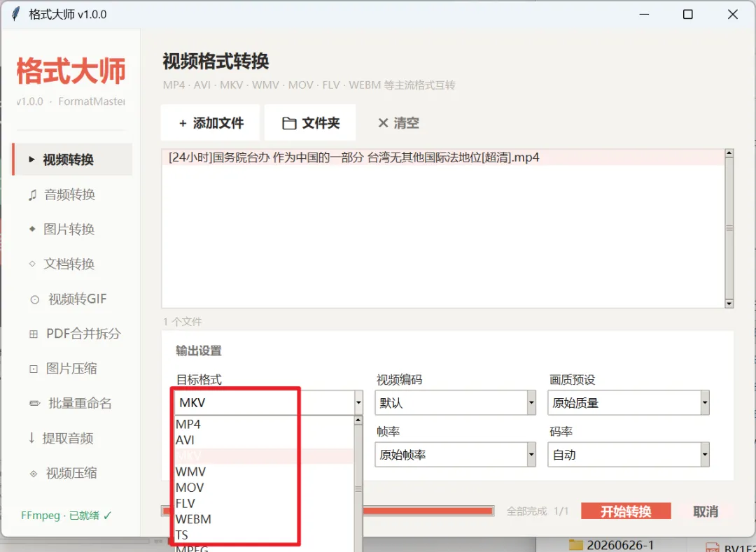Choose highlighted MKV in format list
756x552 pixels.
[264, 455]
